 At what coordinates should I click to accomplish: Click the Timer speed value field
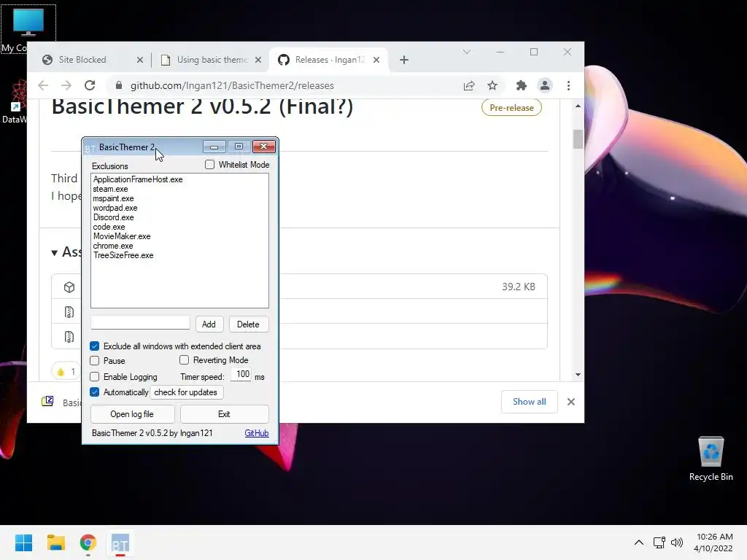(242, 374)
